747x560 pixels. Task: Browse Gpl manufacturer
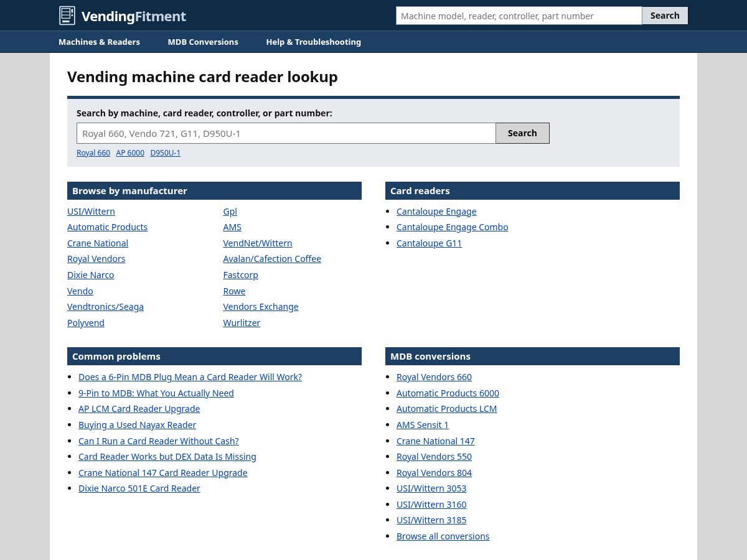(230, 212)
